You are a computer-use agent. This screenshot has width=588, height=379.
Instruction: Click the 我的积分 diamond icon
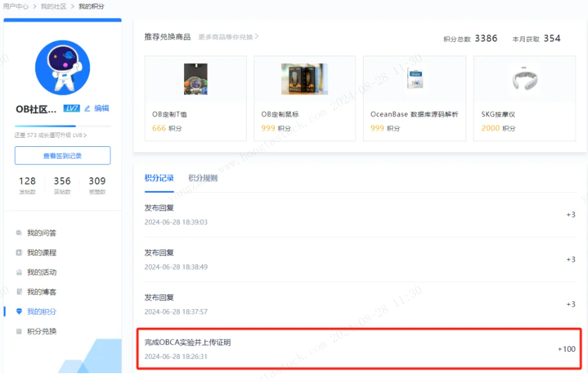point(19,312)
